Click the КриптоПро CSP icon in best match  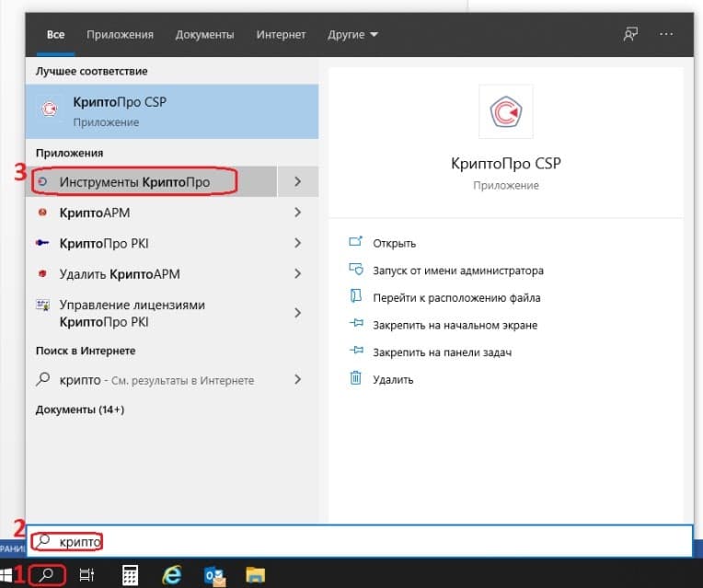click(x=50, y=109)
